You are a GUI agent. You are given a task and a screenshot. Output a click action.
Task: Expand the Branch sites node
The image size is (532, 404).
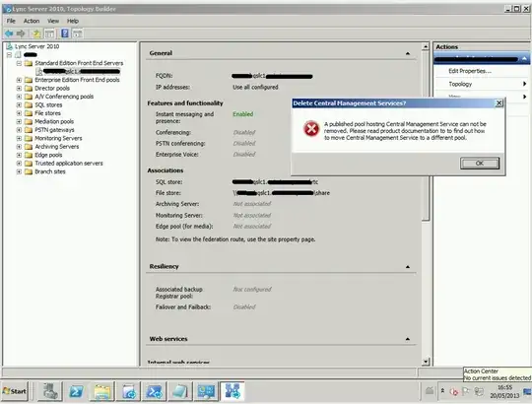(19, 171)
